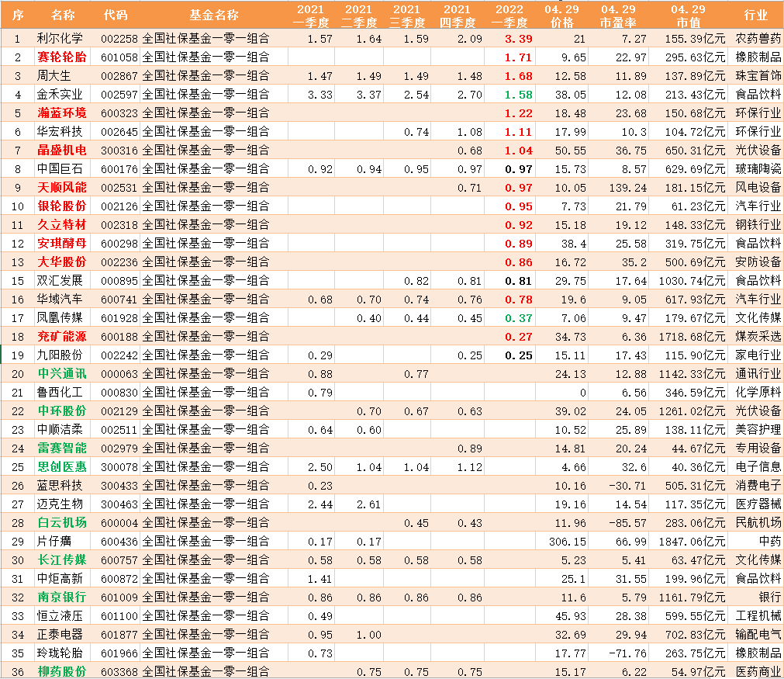Screen dimensions: 784x679
Task: Click the stock name 片仔癀
Action: coord(54,542)
